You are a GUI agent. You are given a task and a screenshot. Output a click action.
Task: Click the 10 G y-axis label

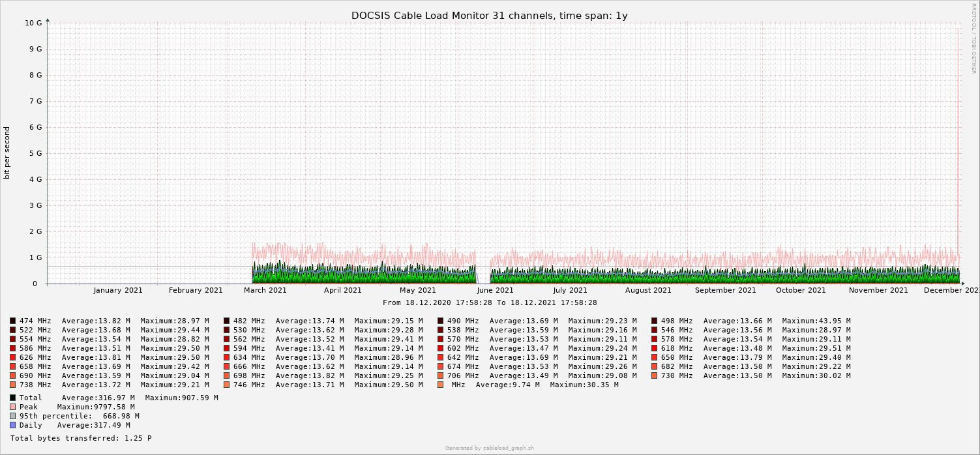tap(33, 23)
